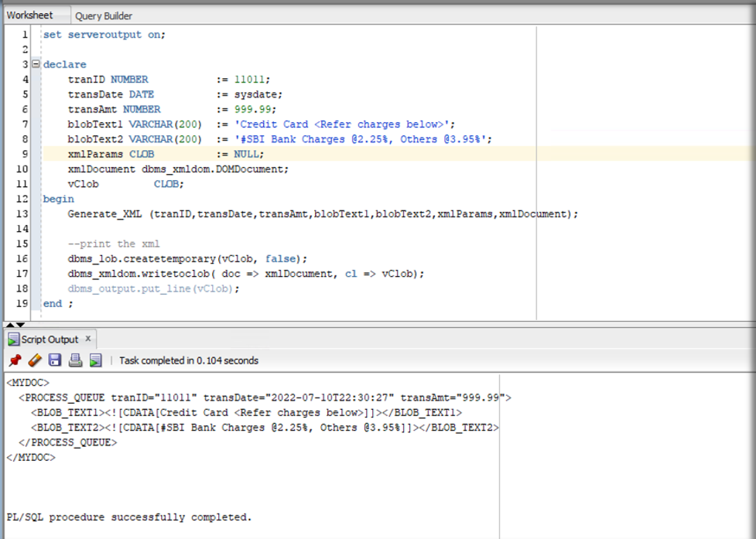Click the buffer size icon beside print

point(95,360)
